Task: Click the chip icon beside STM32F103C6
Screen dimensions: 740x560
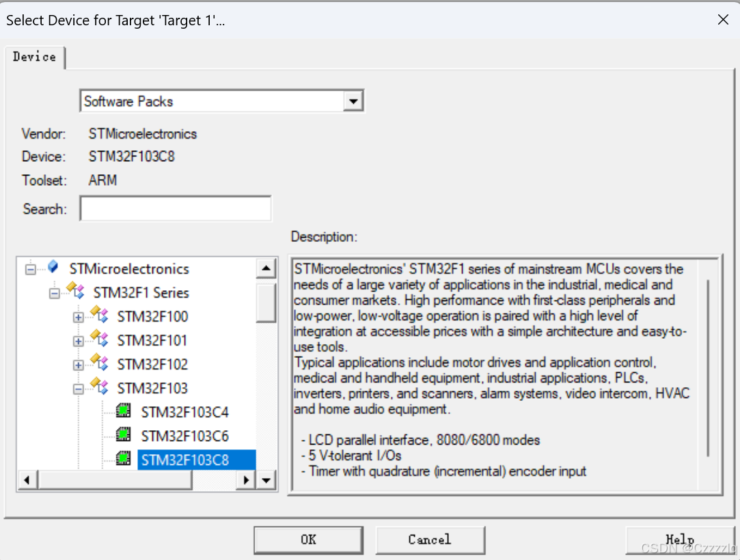Action: click(124, 434)
